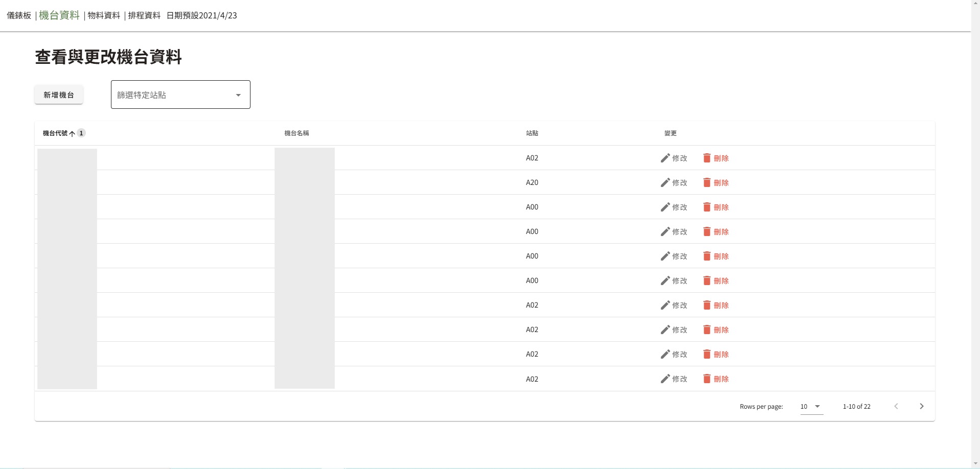Viewport: 980px width, 469px height.
Task: Click the trash icon in the last row
Action: pos(706,379)
